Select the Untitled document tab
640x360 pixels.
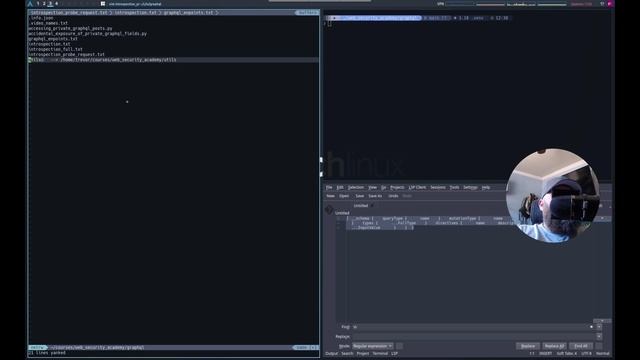click(x=361, y=206)
